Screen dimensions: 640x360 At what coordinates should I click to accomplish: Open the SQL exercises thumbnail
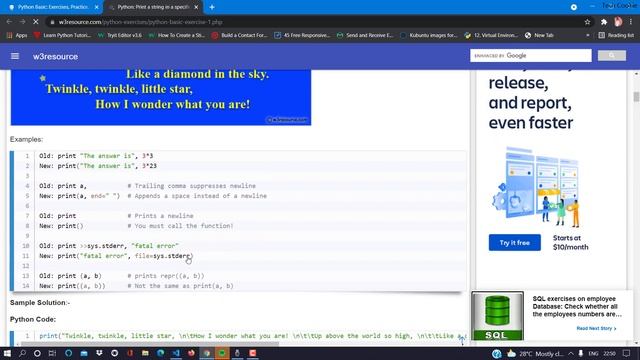coord(498,316)
